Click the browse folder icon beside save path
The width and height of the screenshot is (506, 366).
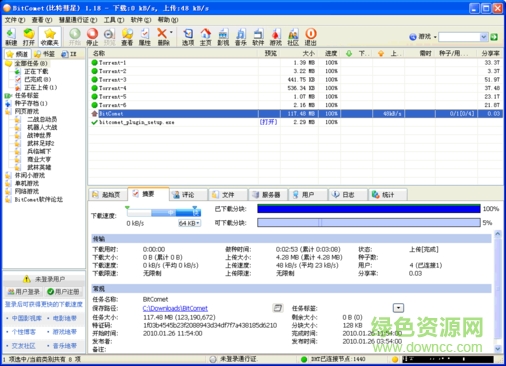pos(277,308)
